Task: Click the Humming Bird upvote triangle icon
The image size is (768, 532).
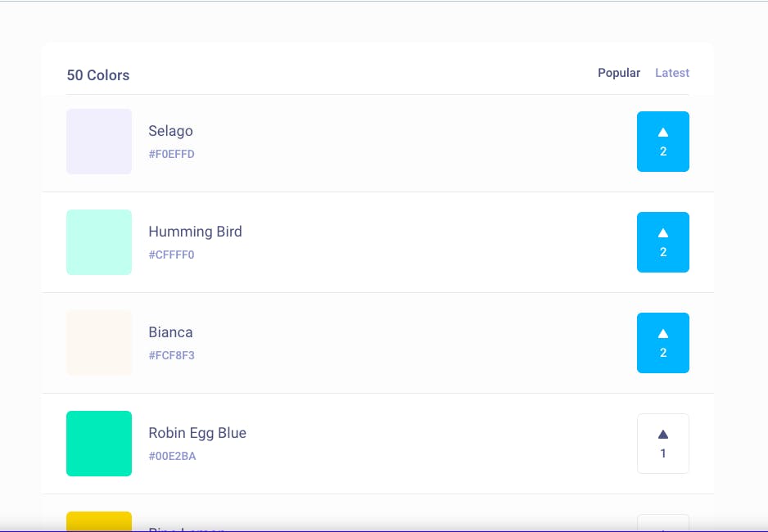Action: click(662, 233)
